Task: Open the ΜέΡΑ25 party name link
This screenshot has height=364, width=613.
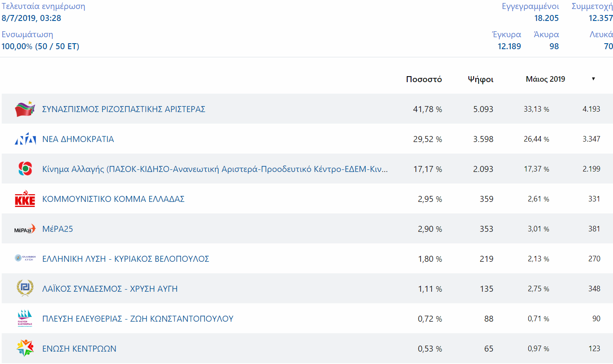Action: 58,229
